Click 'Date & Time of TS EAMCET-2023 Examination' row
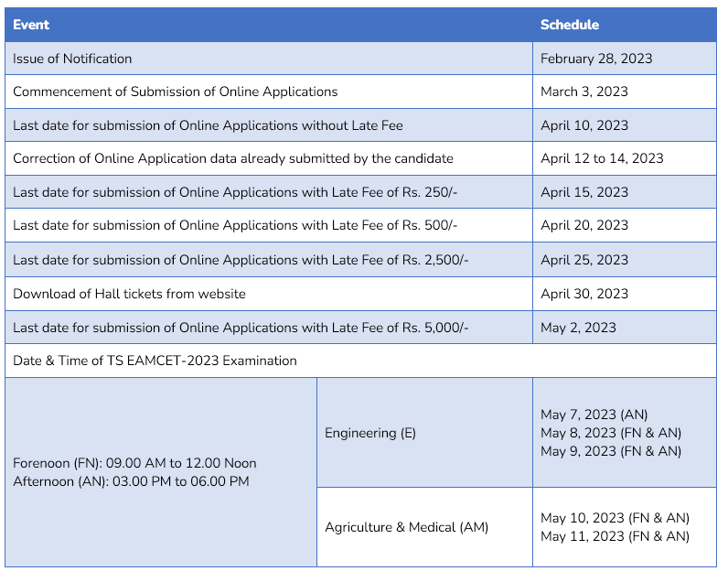The height and width of the screenshot is (582, 728). point(360,361)
